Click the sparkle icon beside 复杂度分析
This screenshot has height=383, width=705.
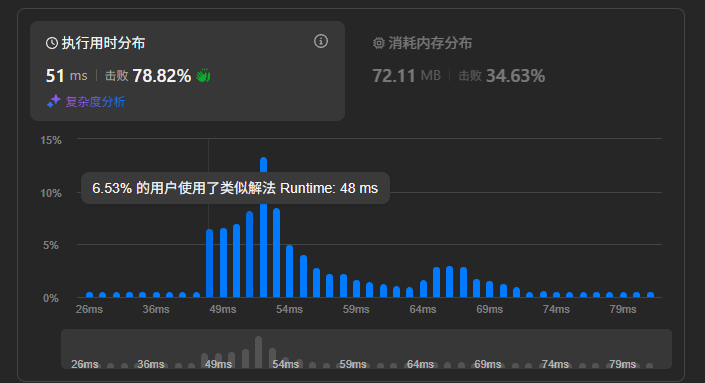tap(54, 101)
